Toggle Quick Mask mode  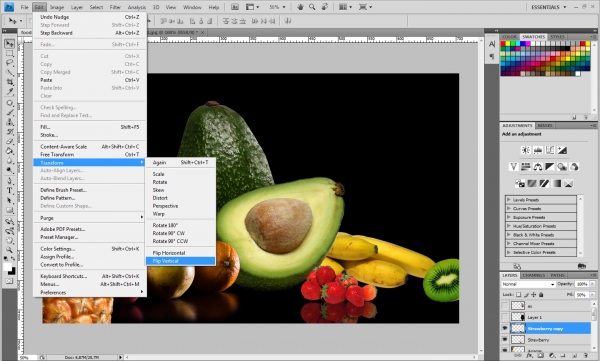tap(10, 281)
